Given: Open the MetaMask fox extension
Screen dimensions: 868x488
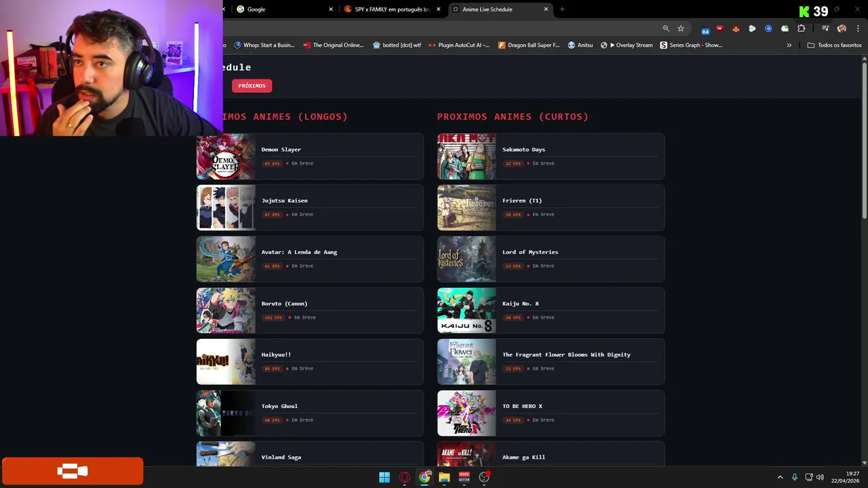Looking at the screenshot, I should 736,28.
